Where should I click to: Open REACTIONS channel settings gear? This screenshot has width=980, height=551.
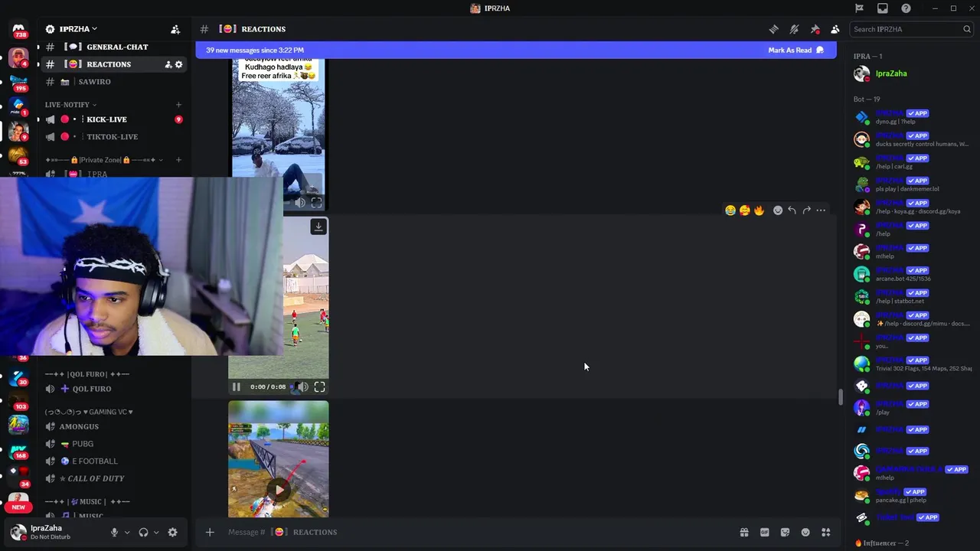[179, 64]
